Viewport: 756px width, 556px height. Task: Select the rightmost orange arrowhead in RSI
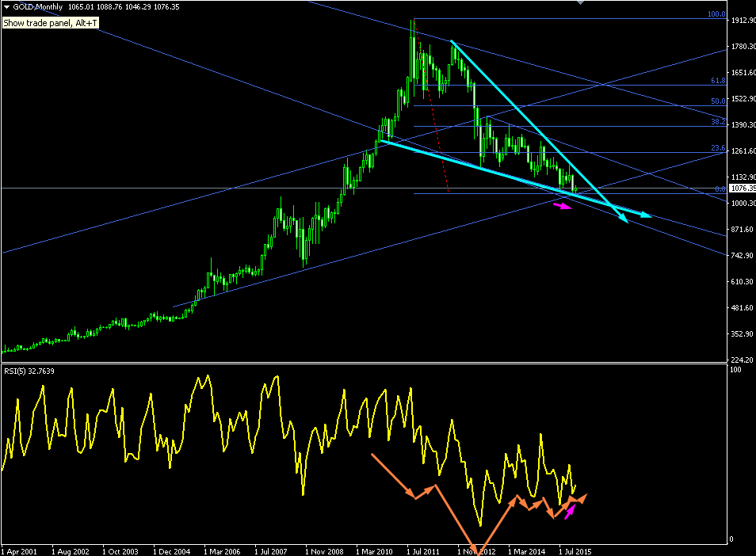(x=582, y=498)
